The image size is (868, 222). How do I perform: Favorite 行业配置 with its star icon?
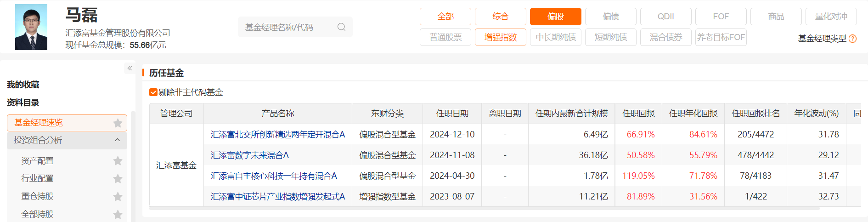click(118, 178)
